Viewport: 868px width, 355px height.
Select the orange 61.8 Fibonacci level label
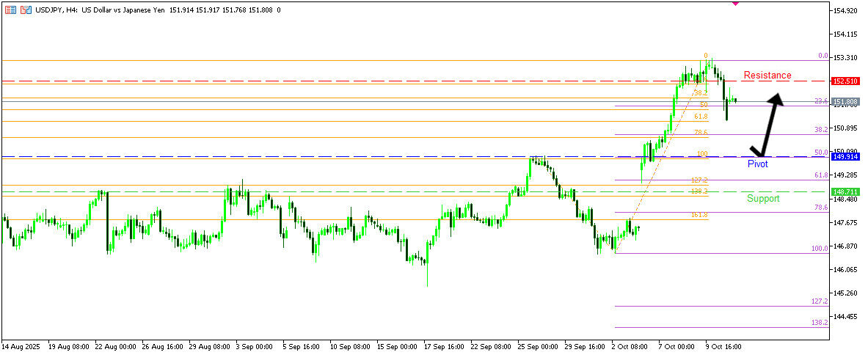point(701,117)
